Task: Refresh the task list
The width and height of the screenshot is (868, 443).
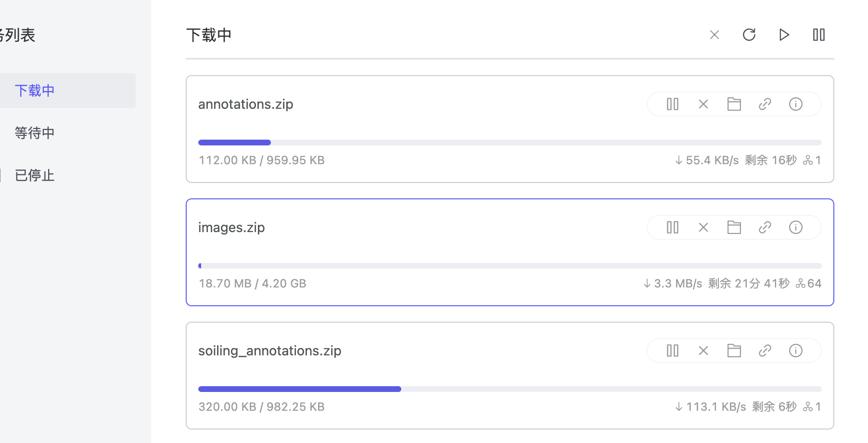Action: 749,35
